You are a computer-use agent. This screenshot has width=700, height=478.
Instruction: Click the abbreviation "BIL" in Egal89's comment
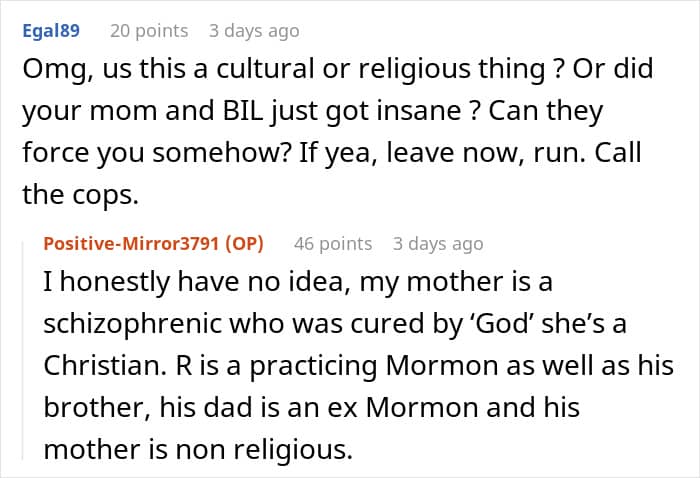(x=243, y=111)
